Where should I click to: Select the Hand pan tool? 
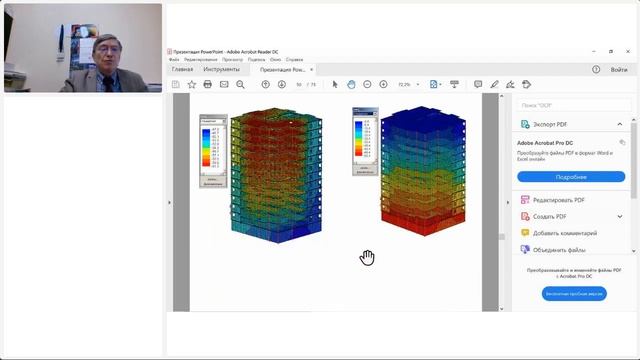coord(351,84)
